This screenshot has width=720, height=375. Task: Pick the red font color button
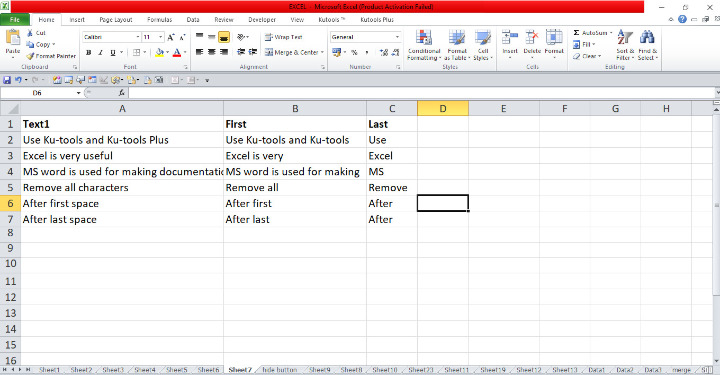pos(177,53)
